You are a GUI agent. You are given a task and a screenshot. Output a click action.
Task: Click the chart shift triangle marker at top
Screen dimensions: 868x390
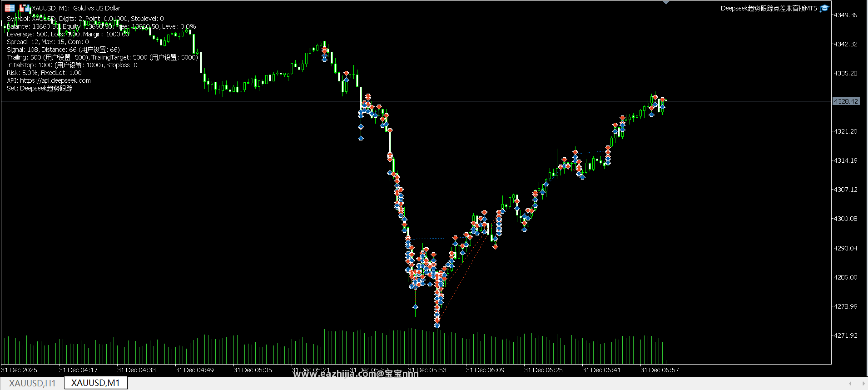pyautogui.click(x=666, y=2)
